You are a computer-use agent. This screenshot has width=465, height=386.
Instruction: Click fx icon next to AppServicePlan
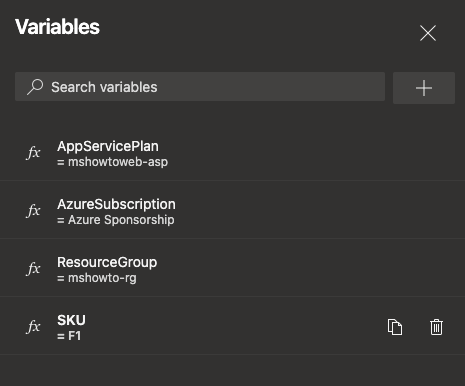(x=33, y=153)
